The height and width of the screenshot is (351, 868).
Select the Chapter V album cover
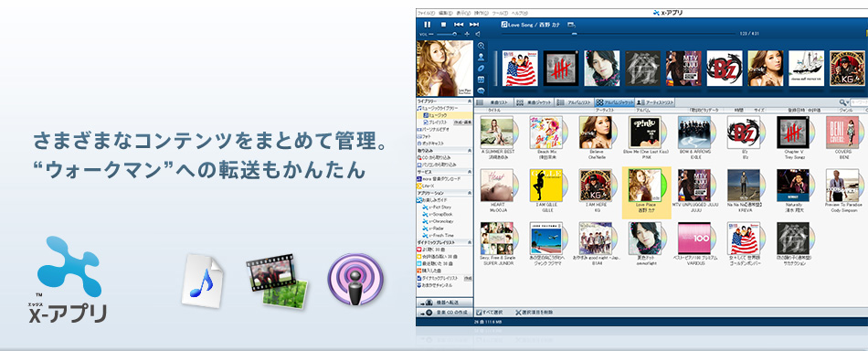[794, 132]
